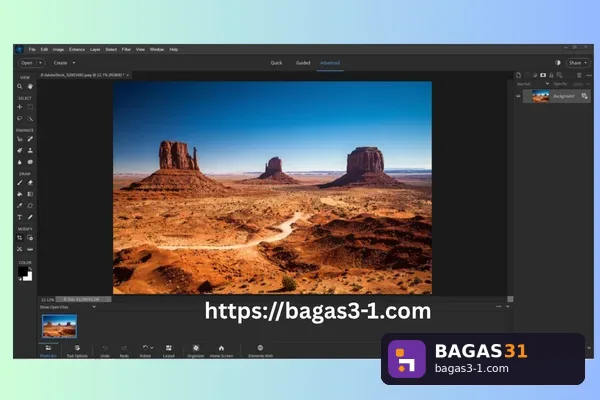Image resolution: width=600 pixels, height=400 pixels.
Task: Toggle light or dark interface mode icon
Action: (558, 63)
